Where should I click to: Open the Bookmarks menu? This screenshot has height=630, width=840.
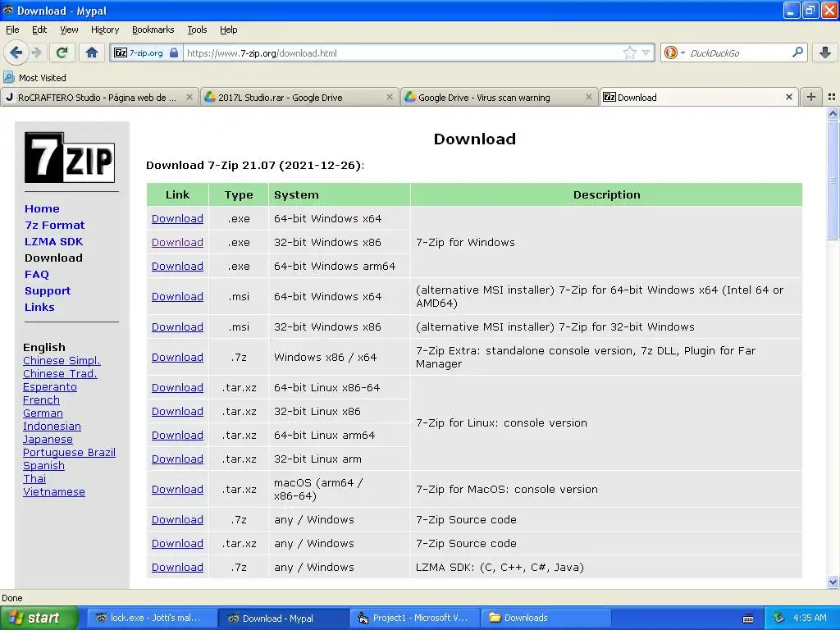click(153, 30)
